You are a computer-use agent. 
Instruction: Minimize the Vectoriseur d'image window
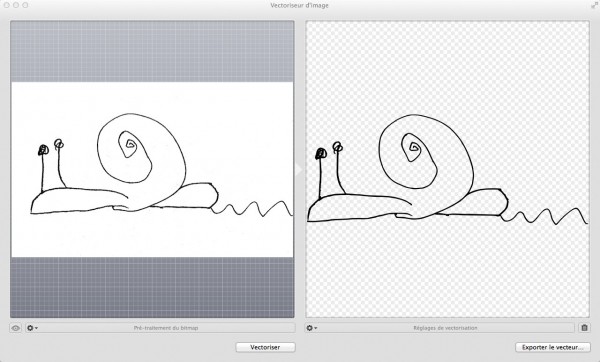pyautogui.click(x=16, y=5)
